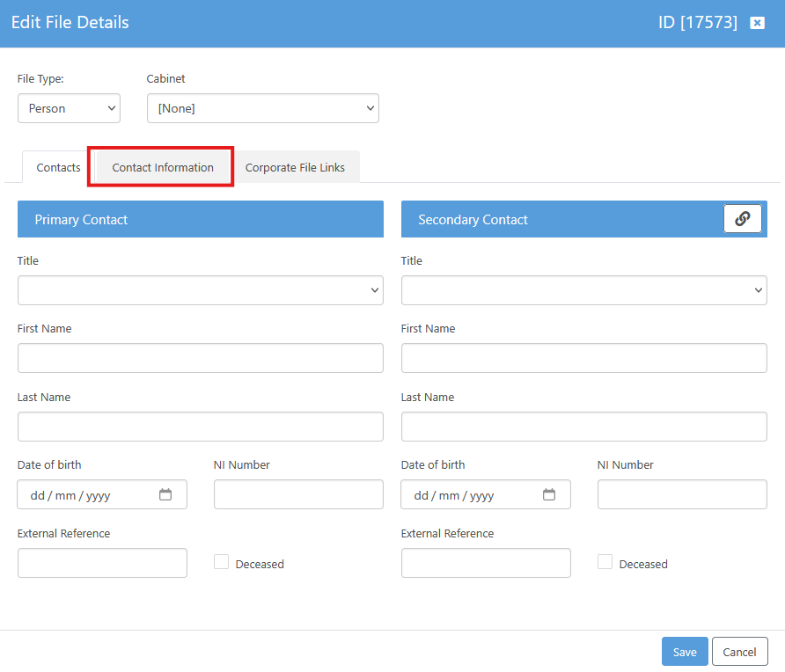Focus the Secondary Contact NI Number field
Viewport: 785px width, 672px height.
click(682, 494)
